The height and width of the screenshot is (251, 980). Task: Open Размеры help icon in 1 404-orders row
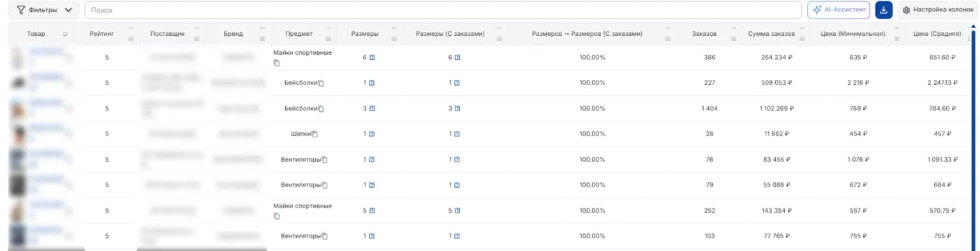point(372,109)
